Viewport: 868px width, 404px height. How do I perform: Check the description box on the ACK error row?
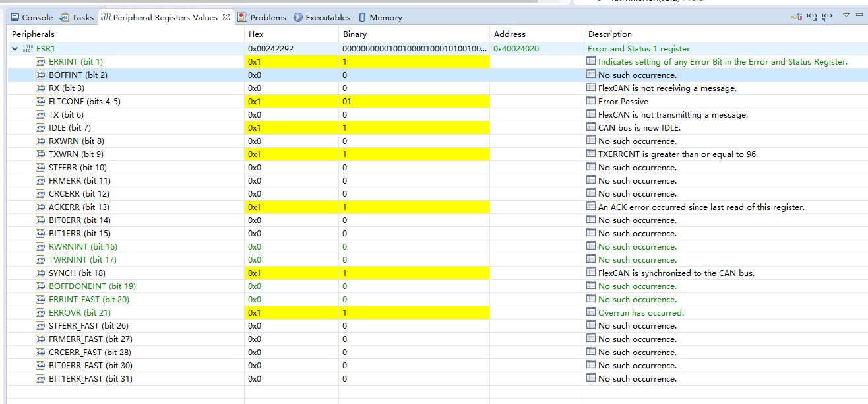point(591,207)
